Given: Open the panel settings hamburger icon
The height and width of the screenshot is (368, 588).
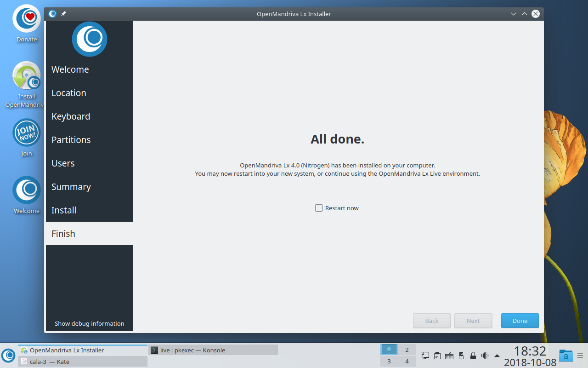Looking at the screenshot, I should (x=580, y=356).
